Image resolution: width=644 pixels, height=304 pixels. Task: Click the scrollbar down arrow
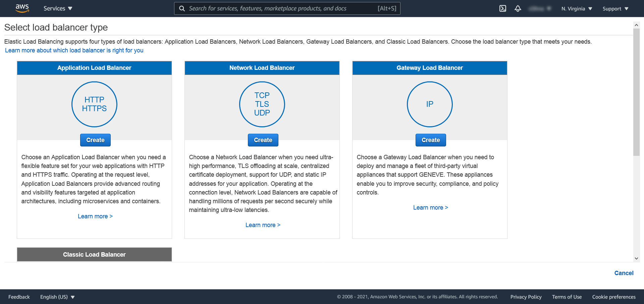click(636, 259)
